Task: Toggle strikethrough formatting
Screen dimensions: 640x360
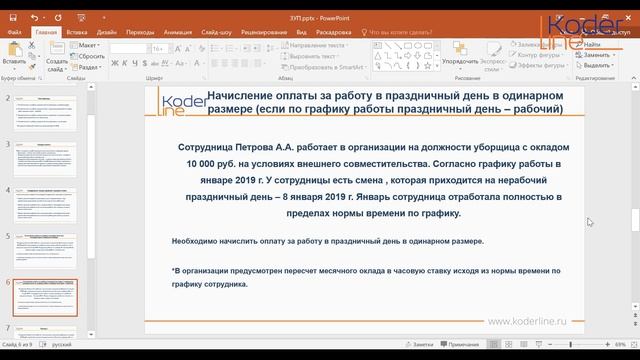Action: pyautogui.click(x=155, y=63)
